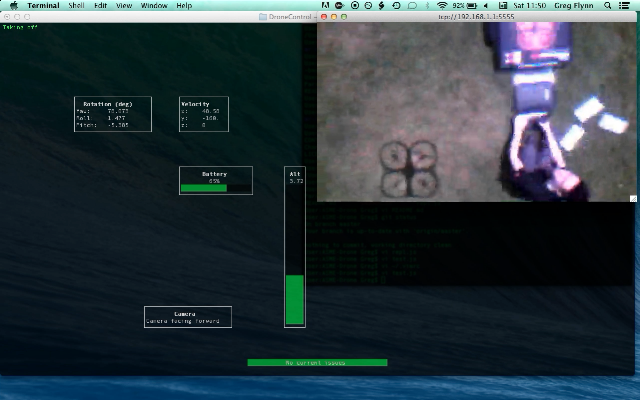Click the Alt panel label
The height and width of the screenshot is (400, 640).
click(295, 174)
